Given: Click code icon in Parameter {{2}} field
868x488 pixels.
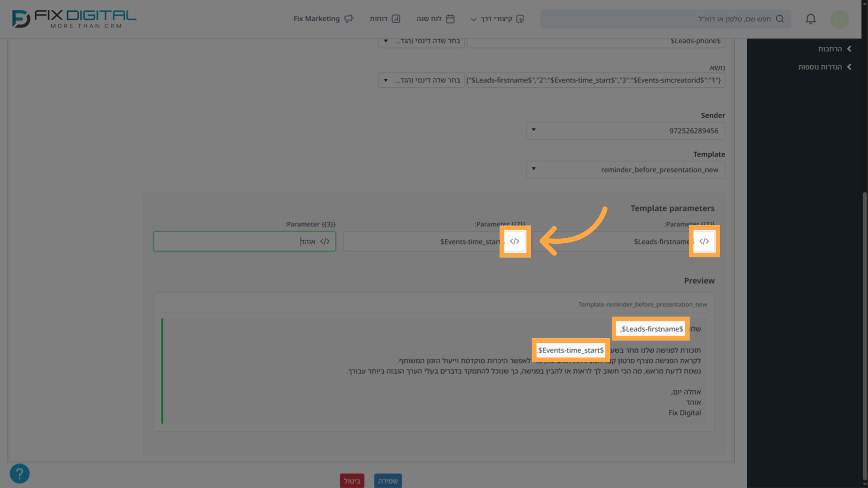Looking at the screenshot, I should pyautogui.click(x=514, y=241).
